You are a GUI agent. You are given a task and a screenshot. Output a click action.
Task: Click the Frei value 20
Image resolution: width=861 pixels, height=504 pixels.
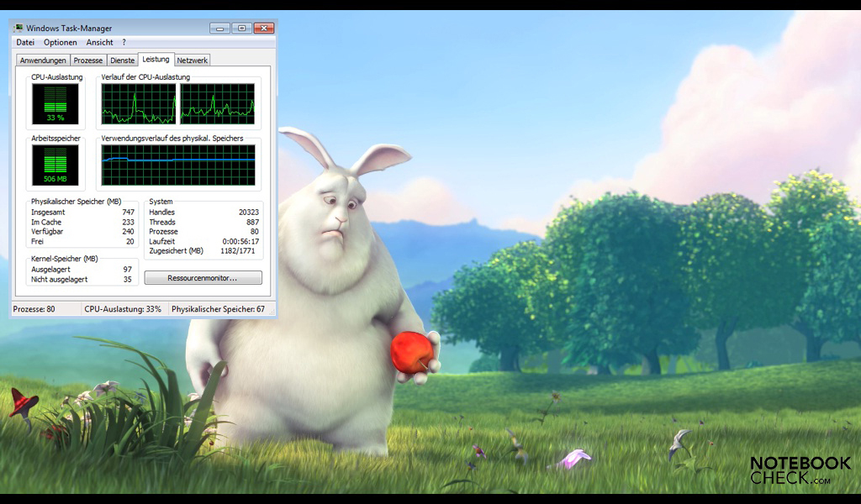(130, 241)
